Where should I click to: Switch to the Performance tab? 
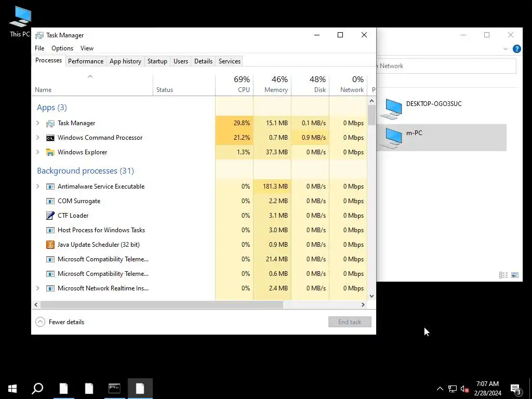point(86,61)
